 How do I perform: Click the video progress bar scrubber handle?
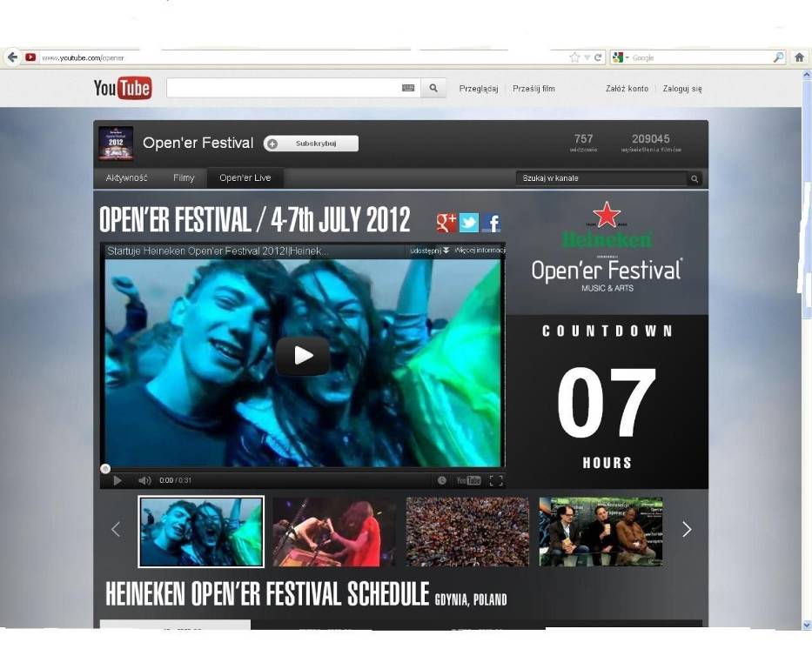pyautogui.click(x=105, y=469)
